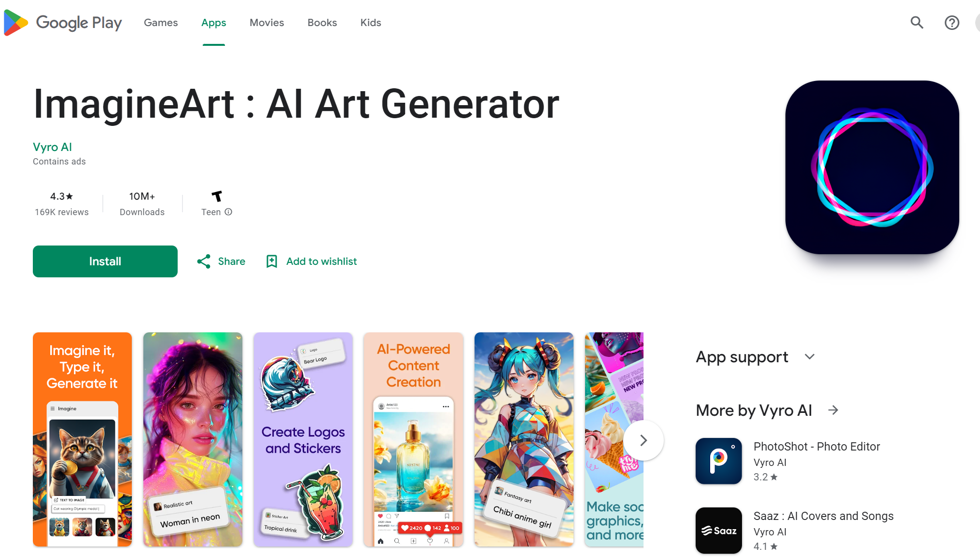Click the Add to wishlist link
The width and height of the screenshot is (980, 560).
click(x=312, y=261)
